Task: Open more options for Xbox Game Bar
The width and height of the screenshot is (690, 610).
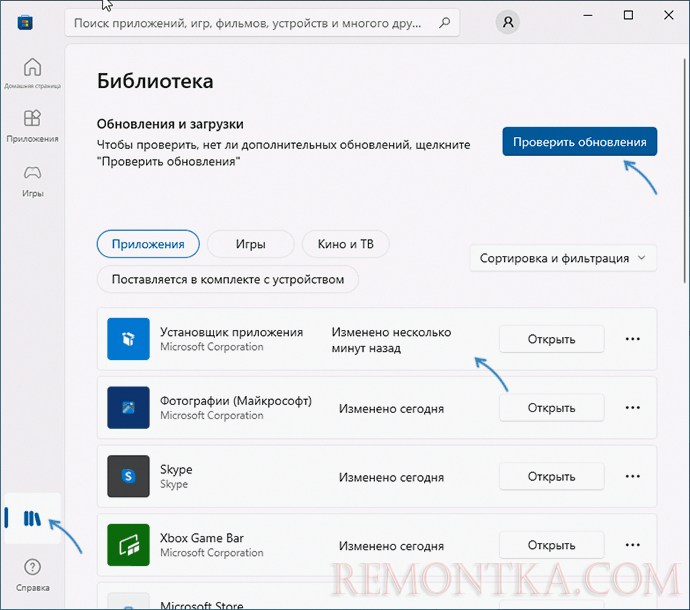Action: click(633, 545)
